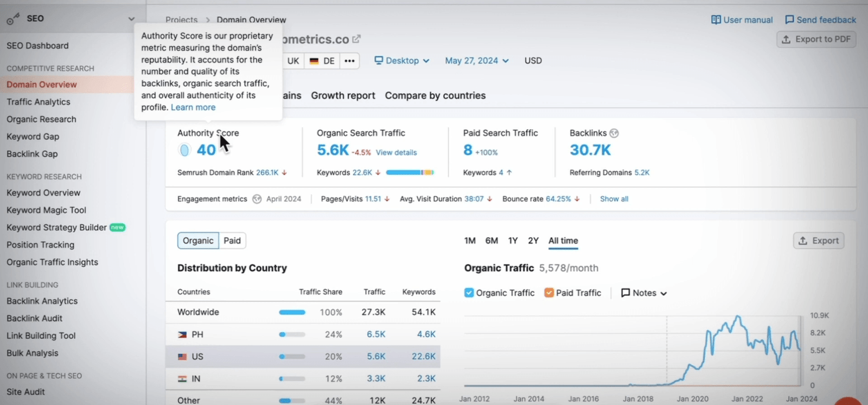Open SEO Dashboard
Image resolution: width=868 pixels, height=405 pixels.
(x=37, y=46)
